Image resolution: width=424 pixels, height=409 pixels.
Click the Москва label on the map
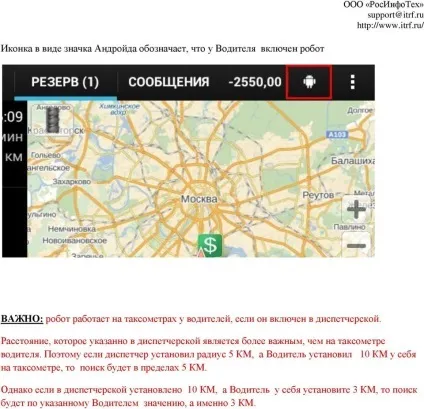click(x=199, y=199)
